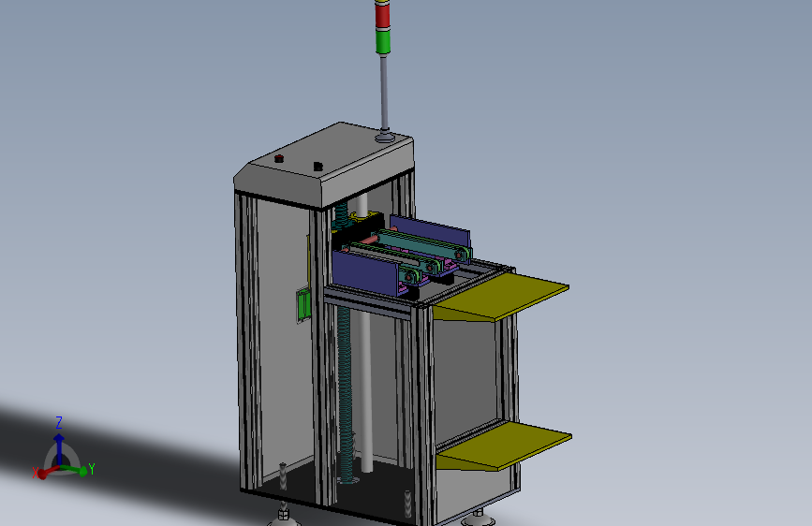Select the gray top cover of the cabinet
812x526 pixels.
[324, 164]
